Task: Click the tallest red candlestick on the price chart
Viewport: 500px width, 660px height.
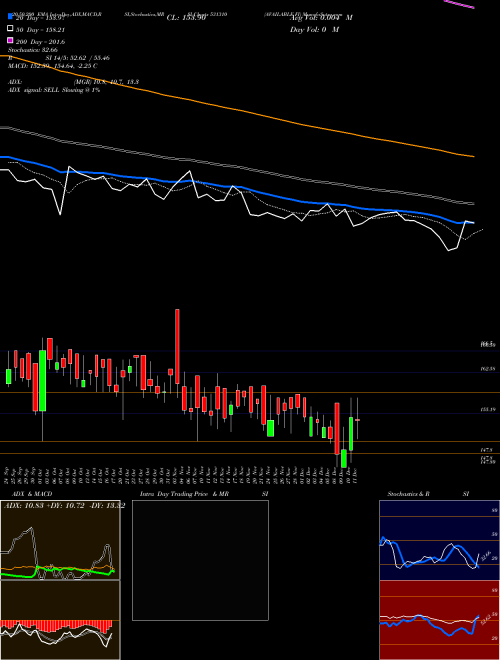Action: coord(177,346)
